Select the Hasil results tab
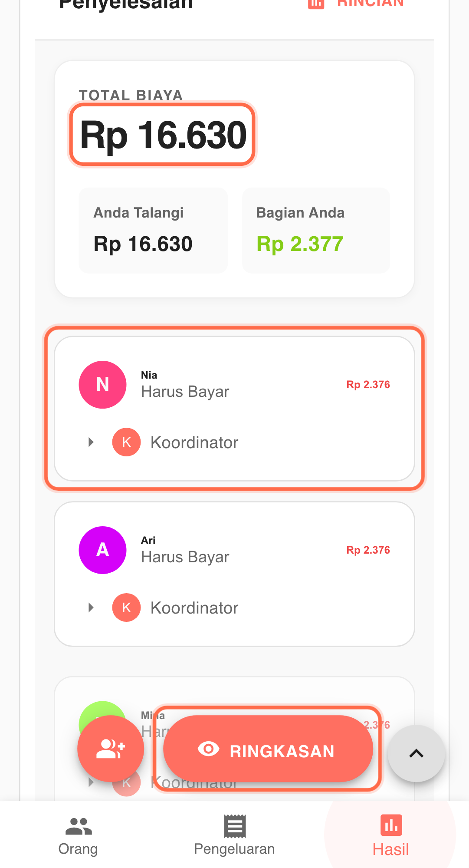This screenshot has width=469, height=868. pos(390,835)
